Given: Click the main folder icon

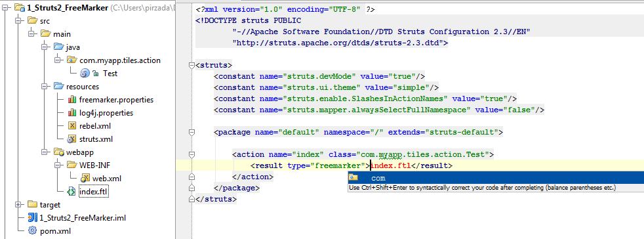Looking at the screenshot, I should (45, 33).
